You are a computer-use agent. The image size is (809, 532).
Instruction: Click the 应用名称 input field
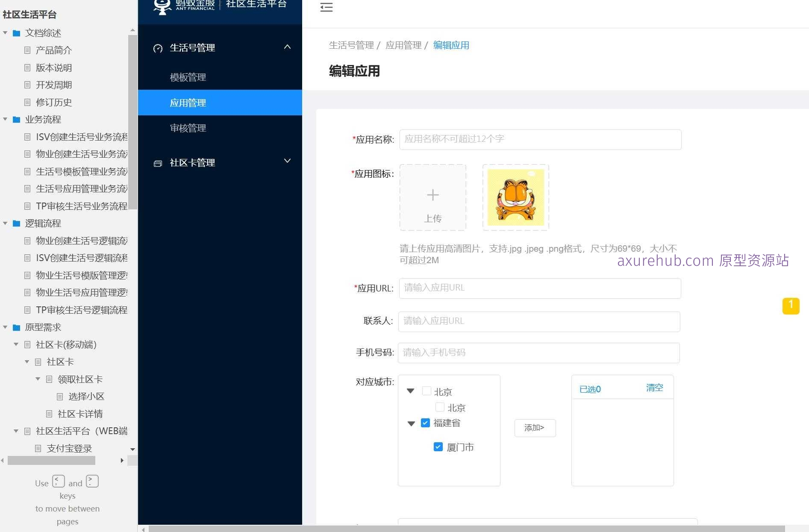[540, 139]
